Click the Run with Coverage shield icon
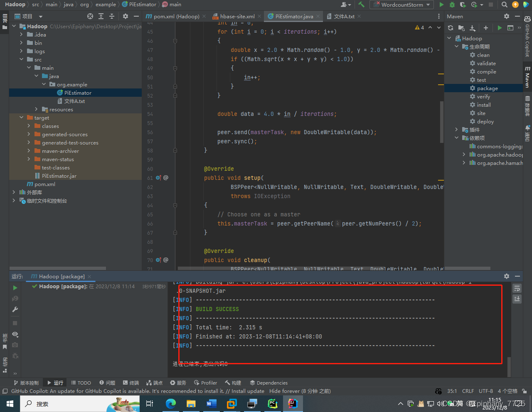 click(463, 5)
